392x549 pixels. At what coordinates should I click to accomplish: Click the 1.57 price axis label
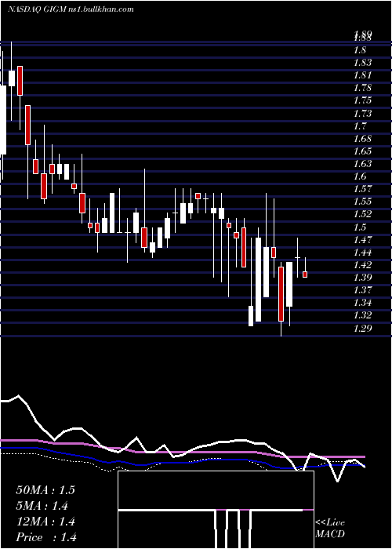click(x=362, y=189)
